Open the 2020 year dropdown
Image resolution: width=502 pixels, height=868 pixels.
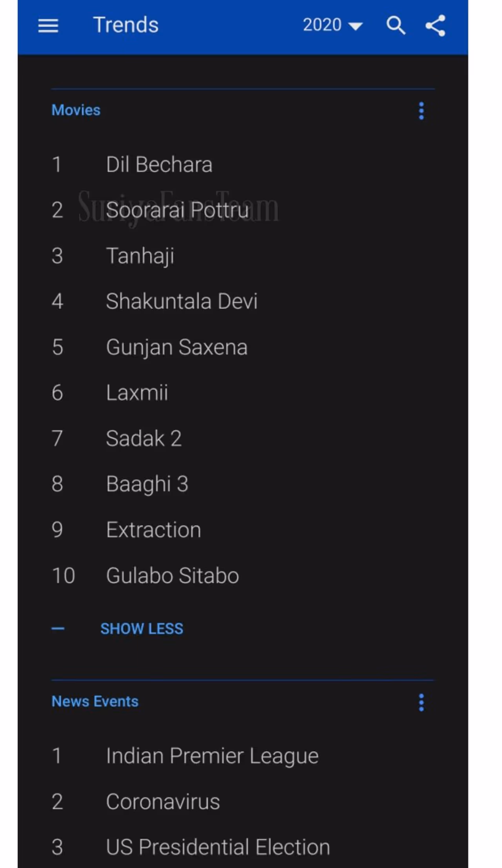point(332,25)
